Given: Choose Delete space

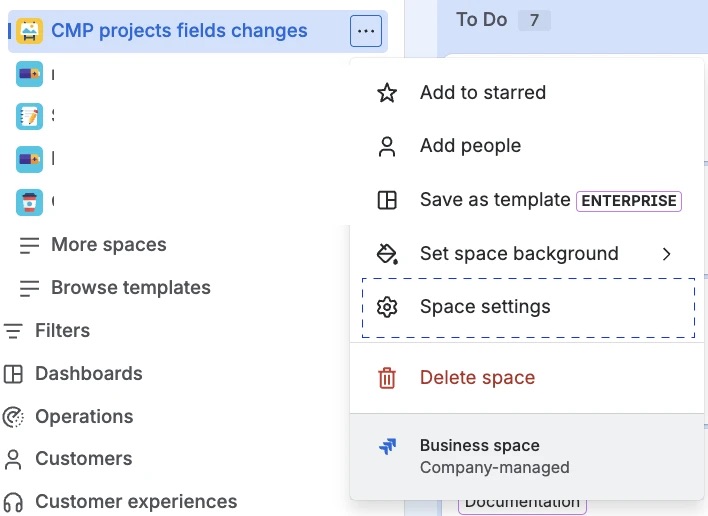Looking at the screenshot, I should click(527, 378).
